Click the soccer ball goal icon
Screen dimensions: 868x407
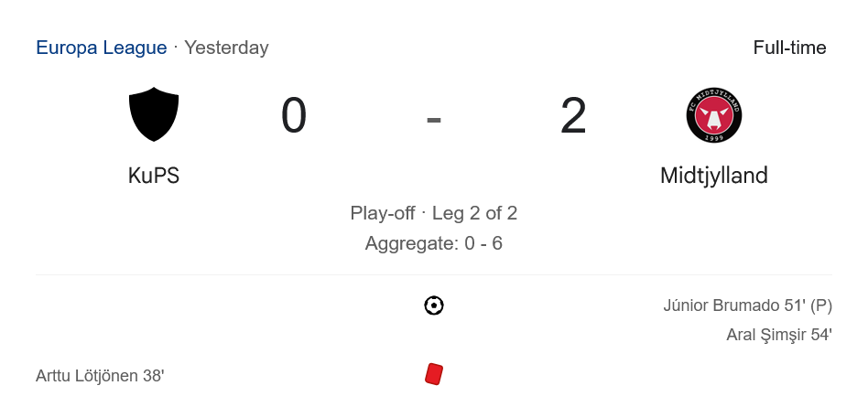pos(434,305)
